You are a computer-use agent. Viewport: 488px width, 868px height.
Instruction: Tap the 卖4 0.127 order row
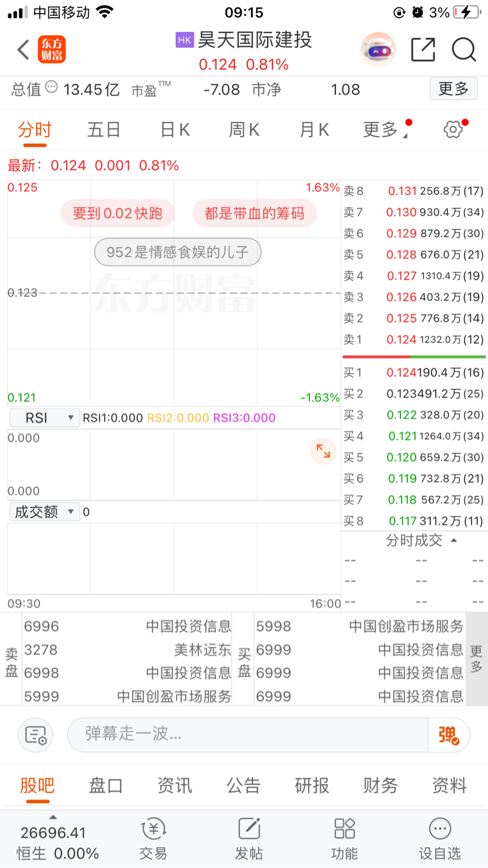coord(414,276)
